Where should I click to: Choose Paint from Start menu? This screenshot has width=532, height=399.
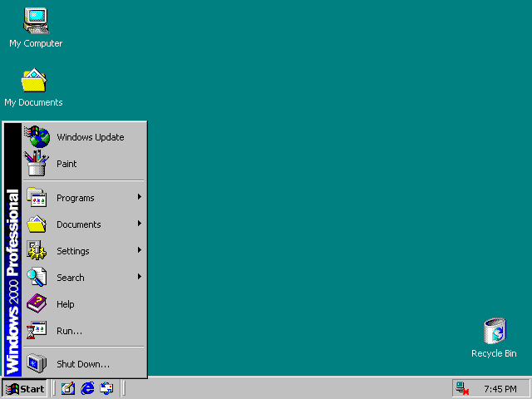(84, 164)
